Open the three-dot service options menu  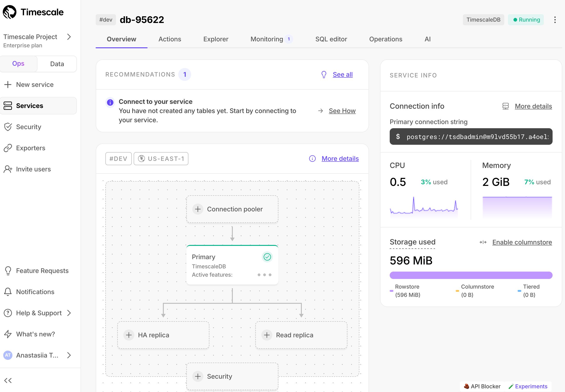pyautogui.click(x=555, y=20)
